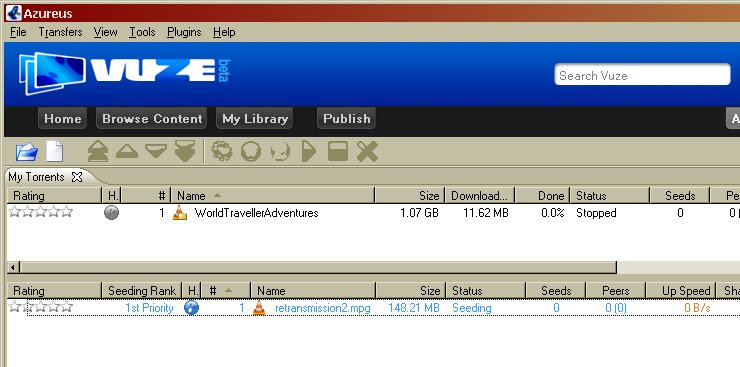Click the Azureus frog title bar icon
The height and width of the screenshot is (367, 740).
pyautogui.click(x=14, y=13)
